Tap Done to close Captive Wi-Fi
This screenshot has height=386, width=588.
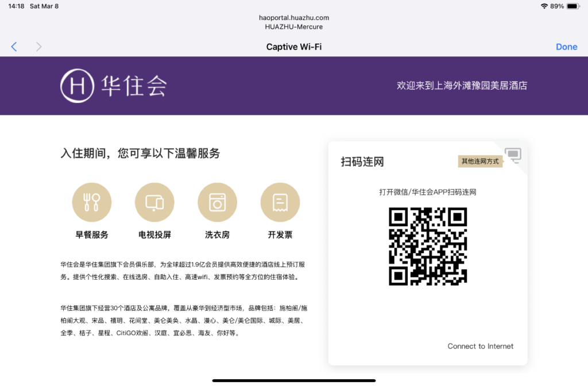[x=566, y=47]
